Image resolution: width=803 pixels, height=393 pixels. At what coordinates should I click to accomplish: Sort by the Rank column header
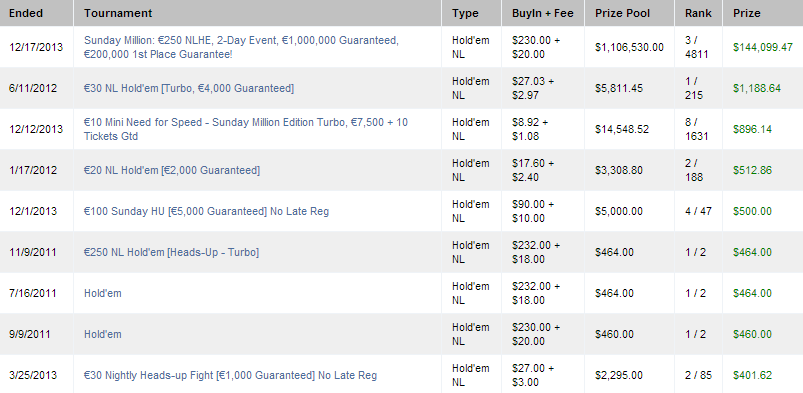point(698,13)
